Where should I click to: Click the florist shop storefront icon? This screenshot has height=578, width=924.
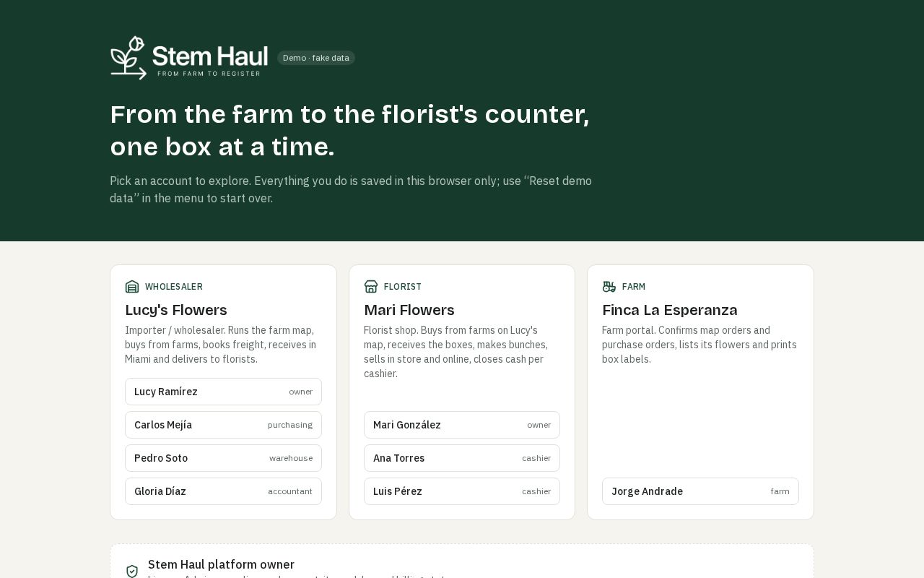pyautogui.click(x=371, y=287)
